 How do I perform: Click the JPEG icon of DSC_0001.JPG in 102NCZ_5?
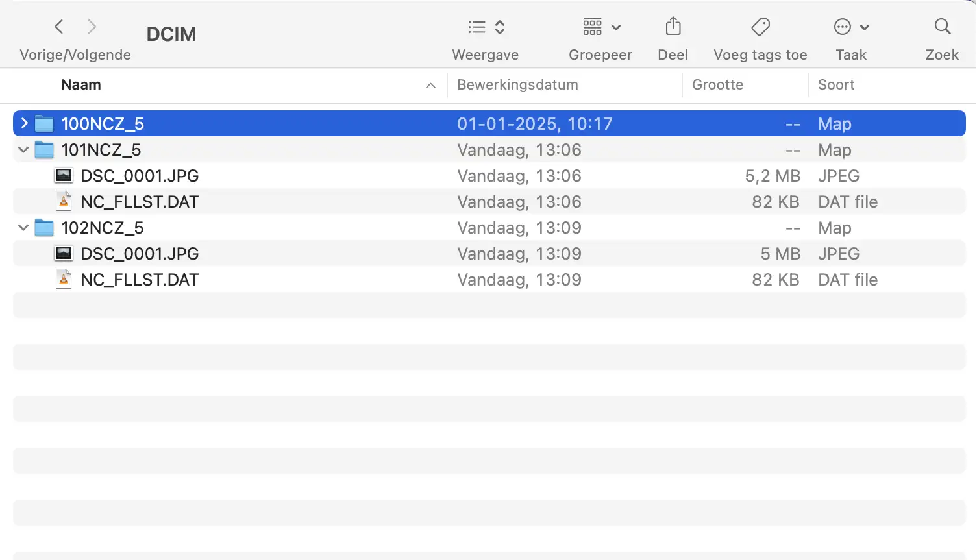[64, 254]
